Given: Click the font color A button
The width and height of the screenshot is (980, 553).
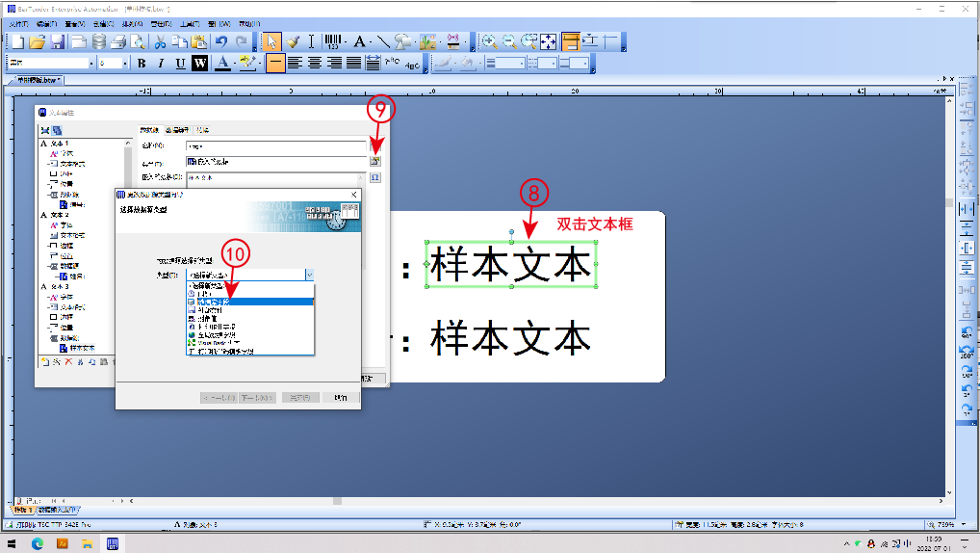Looking at the screenshot, I should pyautogui.click(x=221, y=64).
